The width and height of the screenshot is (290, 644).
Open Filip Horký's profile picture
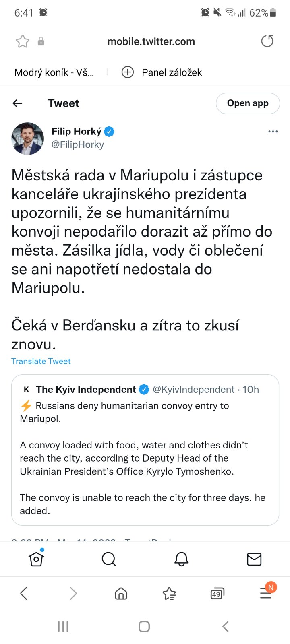(x=27, y=138)
